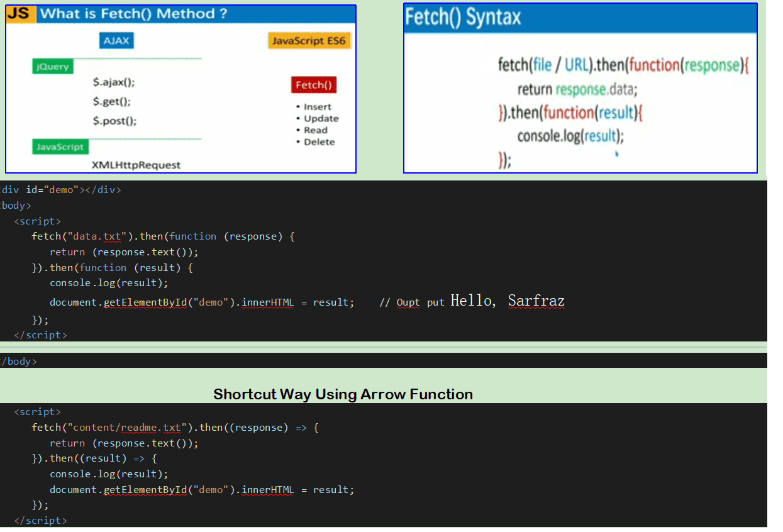Click the yellow JS logo badge
Viewport: 783px width, 532px height.
20,14
